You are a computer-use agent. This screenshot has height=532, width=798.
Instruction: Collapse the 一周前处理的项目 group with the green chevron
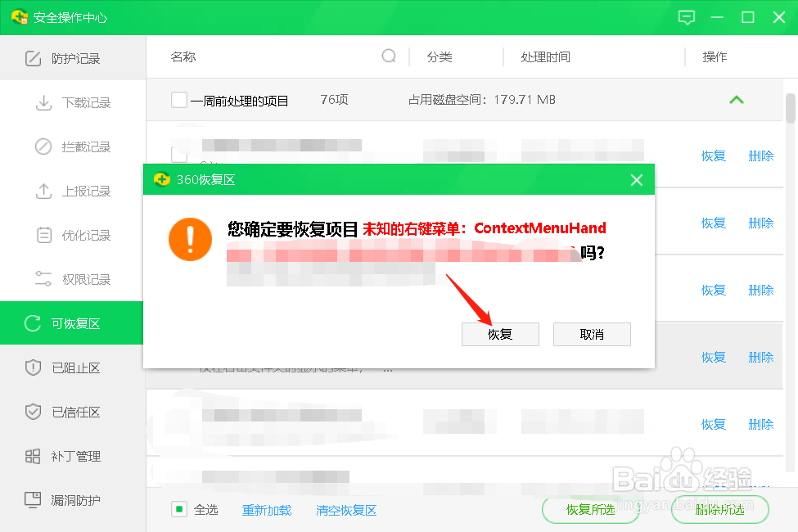click(737, 100)
